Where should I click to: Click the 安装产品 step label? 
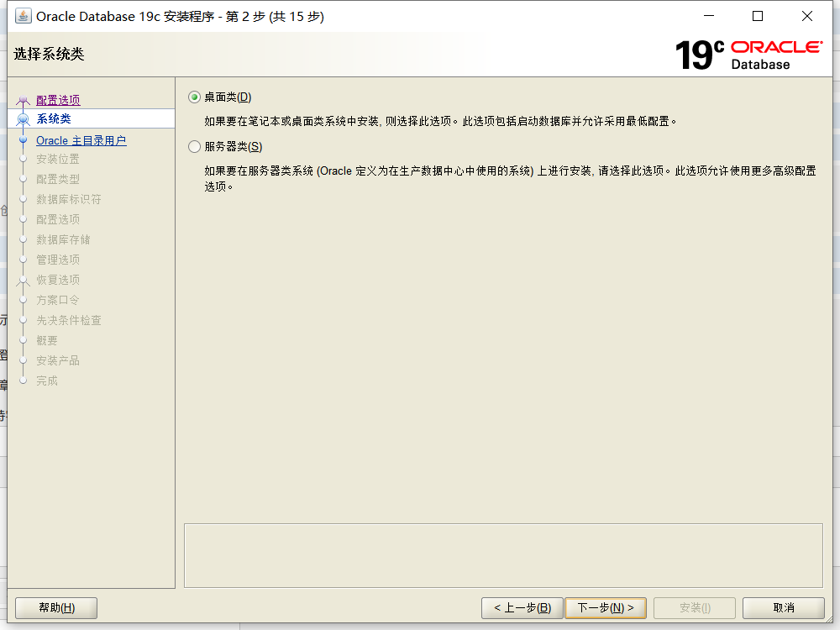pos(58,360)
